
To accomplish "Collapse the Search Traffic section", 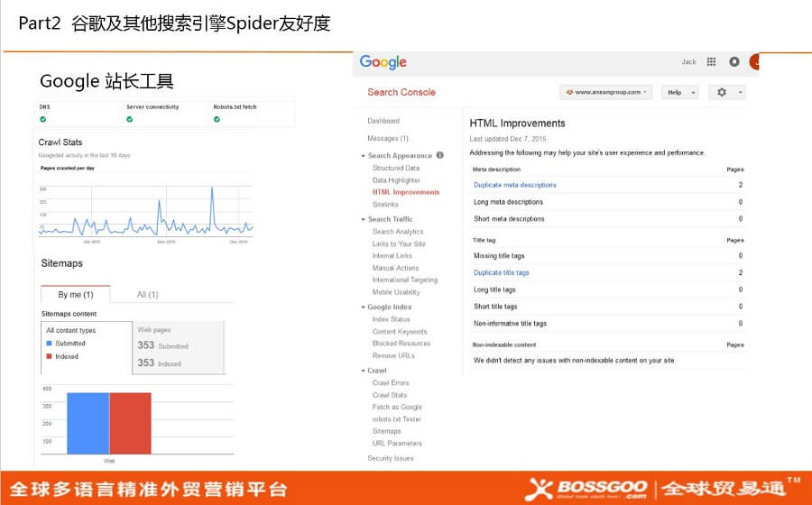I will tap(363, 219).
